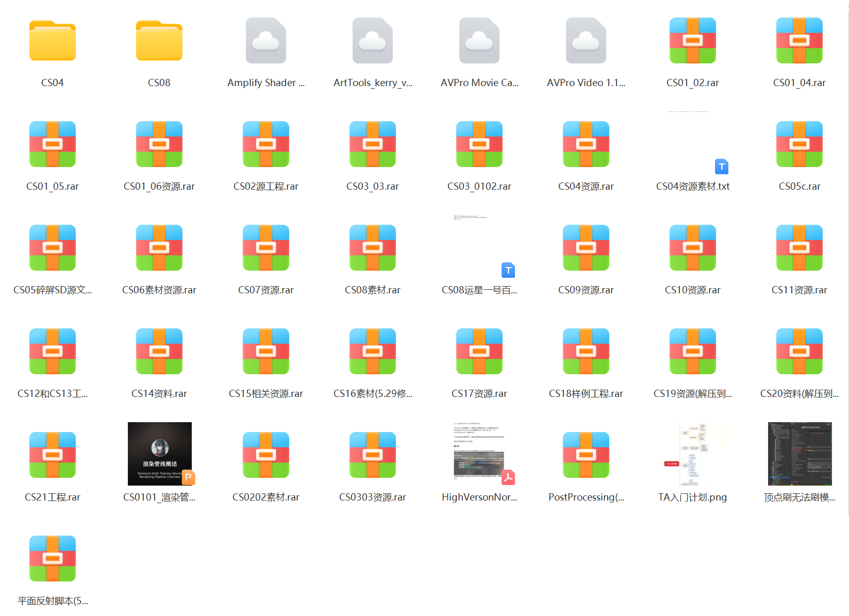This screenshot has width=849, height=616.
Task: Select the 平面反射脚本 archive icon
Action: [53, 559]
